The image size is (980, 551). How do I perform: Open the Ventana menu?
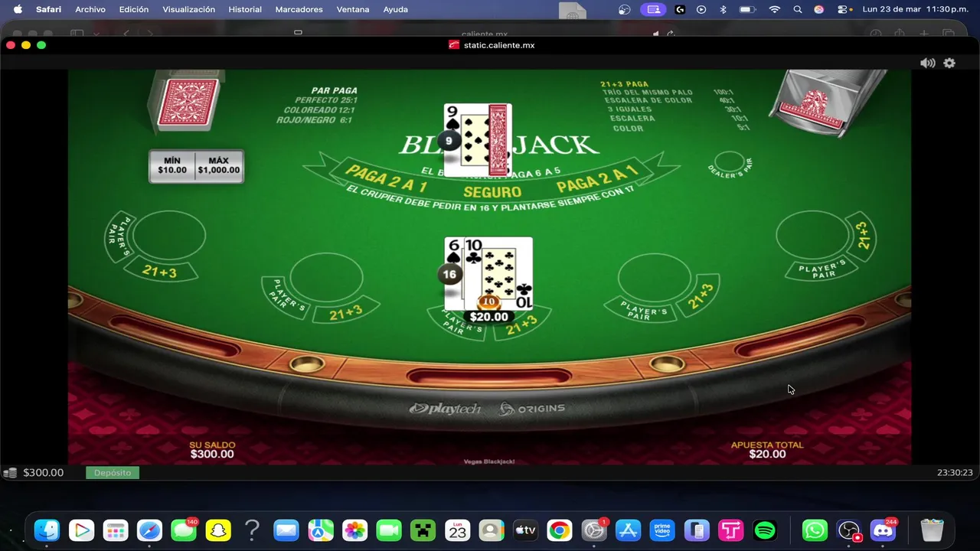click(x=353, y=9)
